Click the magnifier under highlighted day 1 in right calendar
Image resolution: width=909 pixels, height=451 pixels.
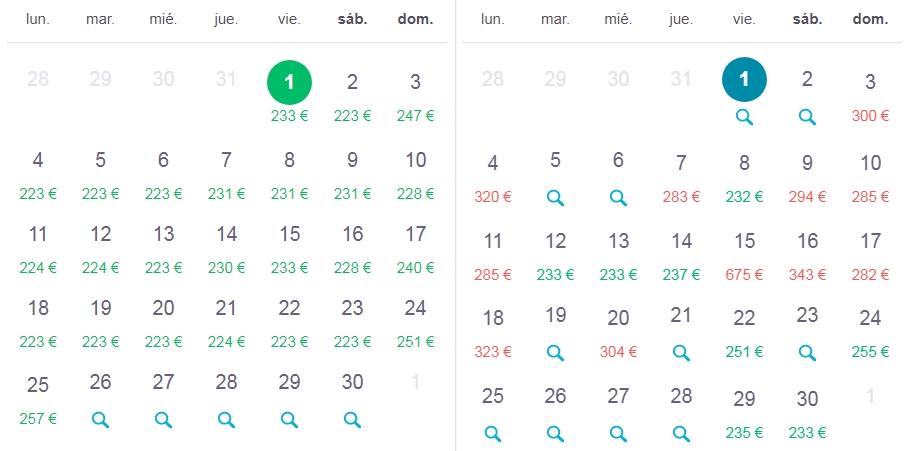click(744, 117)
